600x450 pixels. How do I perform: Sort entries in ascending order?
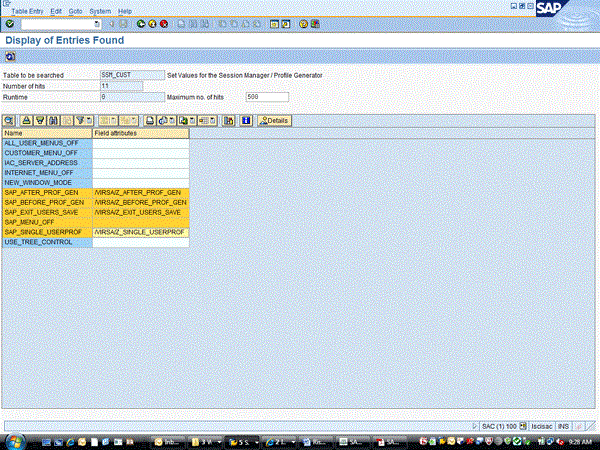27,120
